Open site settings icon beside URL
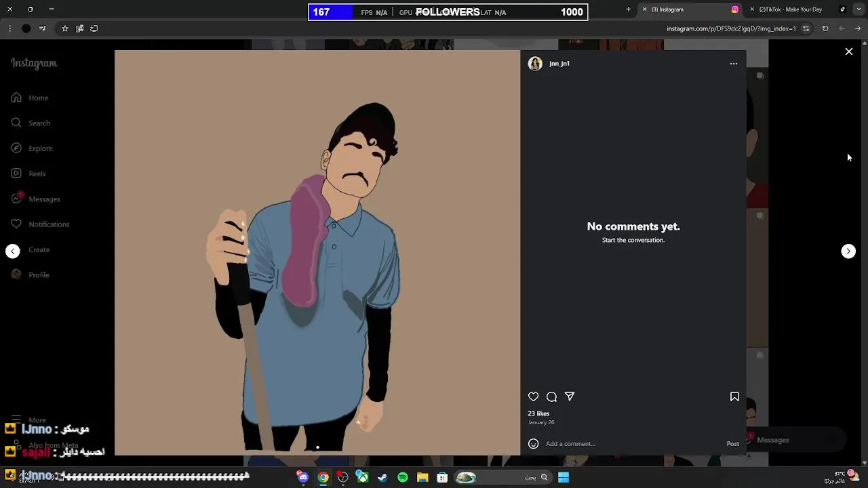The height and width of the screenshot is (488, 868). click(x=806, y=28)
